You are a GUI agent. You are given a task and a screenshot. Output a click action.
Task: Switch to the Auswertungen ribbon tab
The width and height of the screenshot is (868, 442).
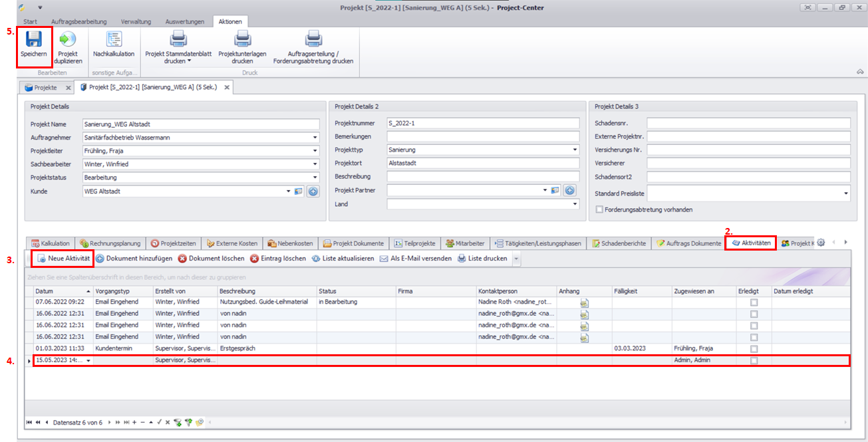tap(184, 22)
